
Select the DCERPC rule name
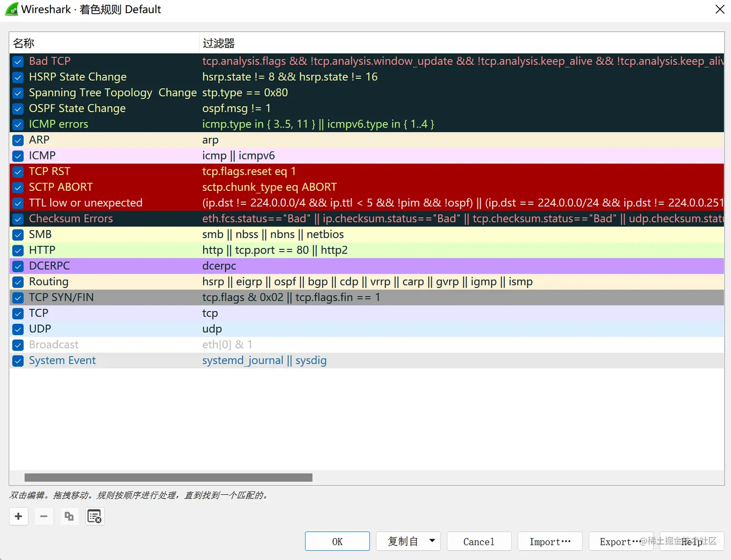click(x=49, y=266)
